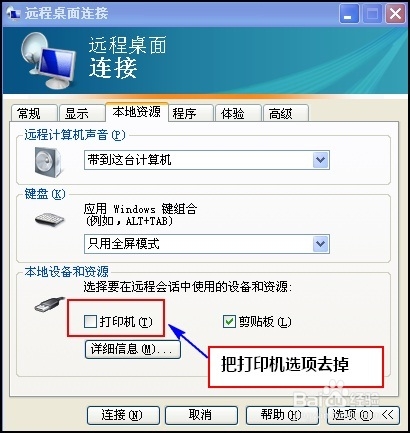Go to the 高级 tab
Image resolution: width=410 pixels, height=433 pixels.
pos(286,113)
